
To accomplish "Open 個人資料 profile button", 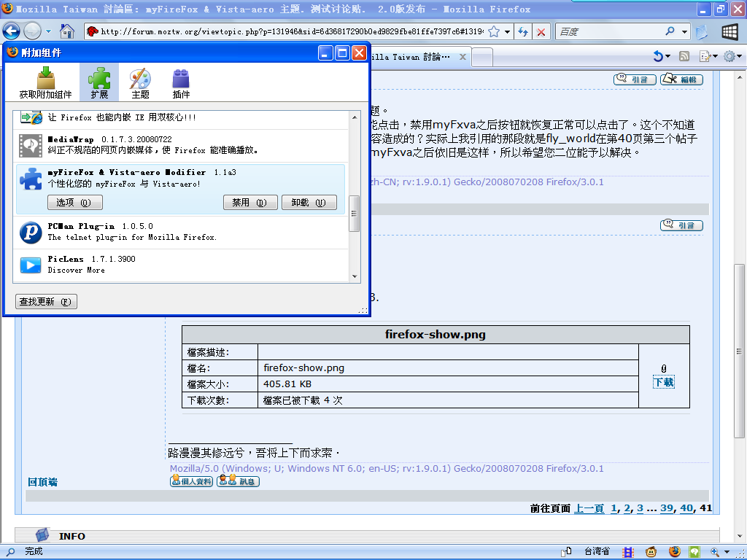I will click(x=192, y=481).
